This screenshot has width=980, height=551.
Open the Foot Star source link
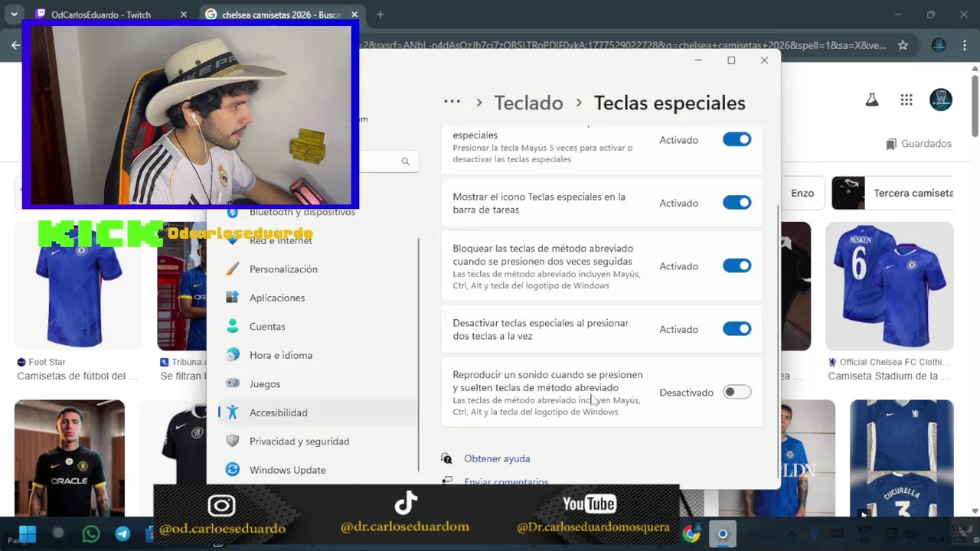pos(41,362)
